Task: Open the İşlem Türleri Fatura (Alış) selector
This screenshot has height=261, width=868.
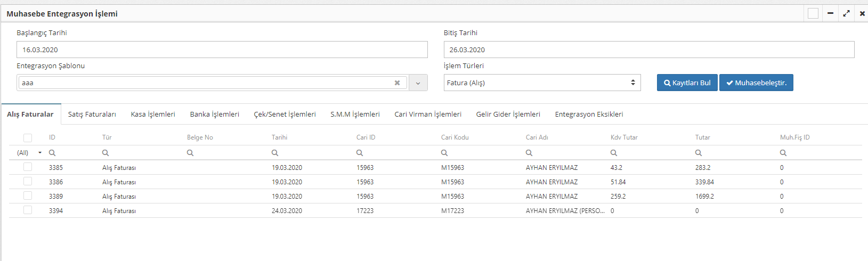Action: (542, 83)
